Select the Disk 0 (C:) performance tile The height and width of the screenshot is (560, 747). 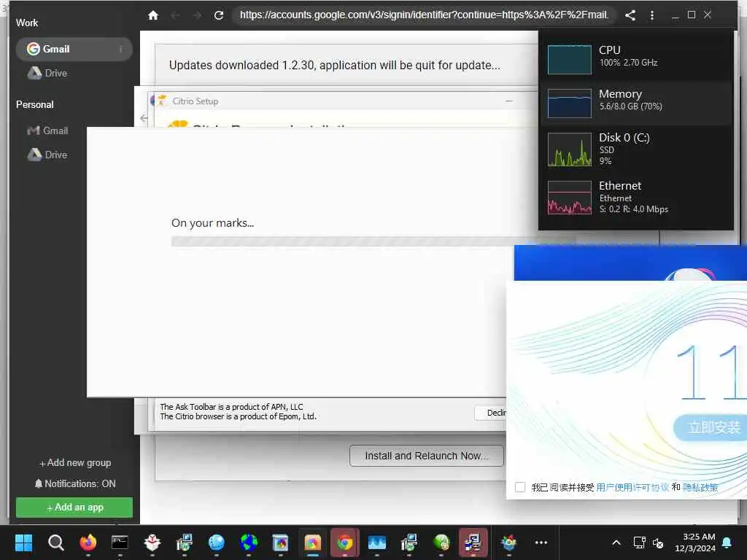click(636, 149)
